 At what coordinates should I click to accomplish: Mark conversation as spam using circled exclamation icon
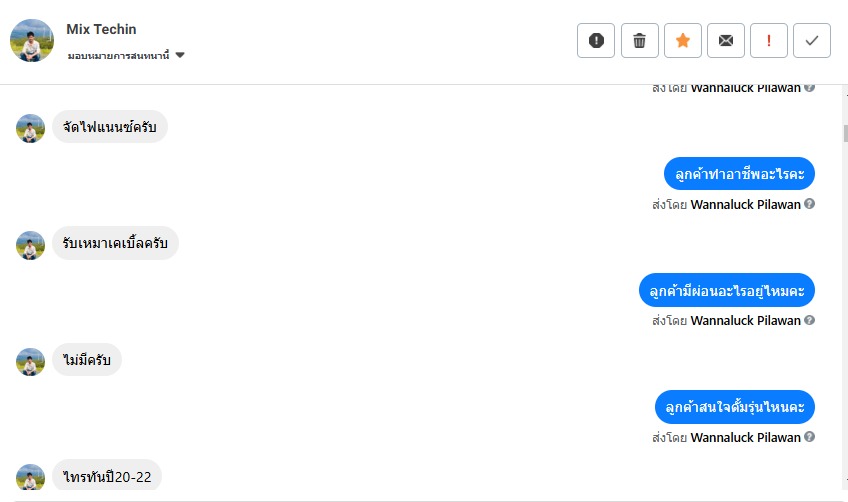point(596,40)
